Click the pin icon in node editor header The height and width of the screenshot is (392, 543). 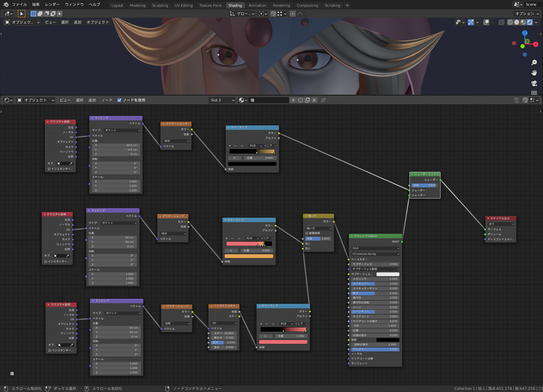point(323,100)
